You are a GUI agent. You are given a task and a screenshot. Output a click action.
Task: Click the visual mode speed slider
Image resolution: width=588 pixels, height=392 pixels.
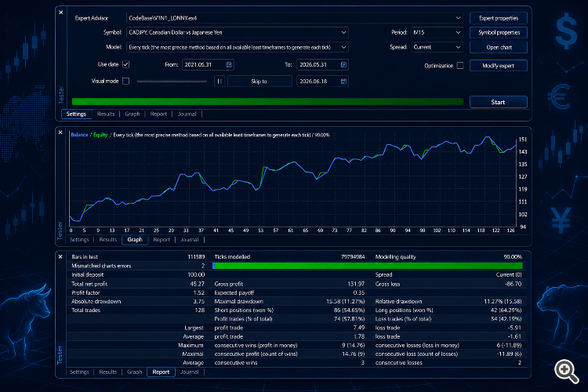coord(172,81)
